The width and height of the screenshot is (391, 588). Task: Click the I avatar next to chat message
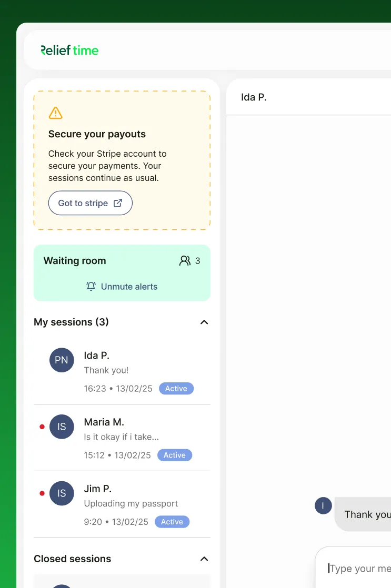323,505
